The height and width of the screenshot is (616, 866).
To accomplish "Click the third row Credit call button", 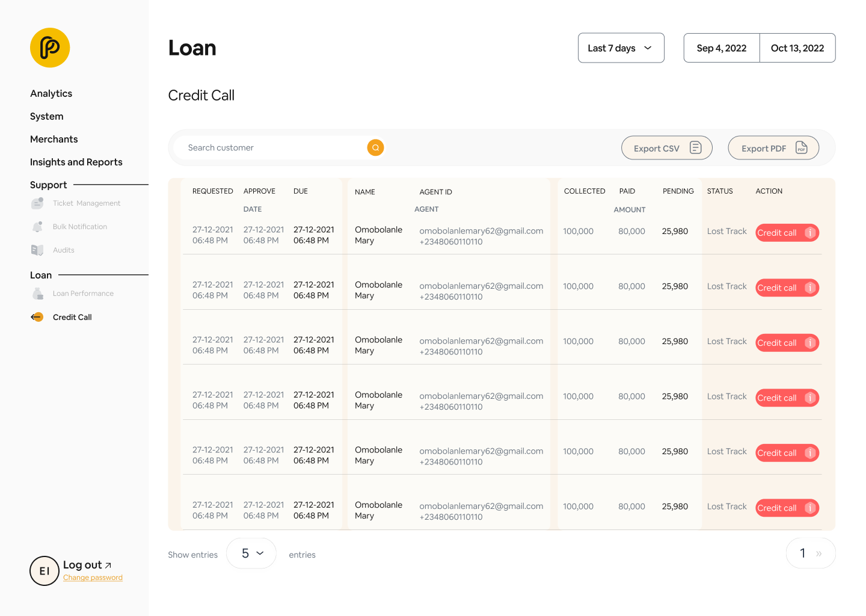I will [x=787, y=343].
